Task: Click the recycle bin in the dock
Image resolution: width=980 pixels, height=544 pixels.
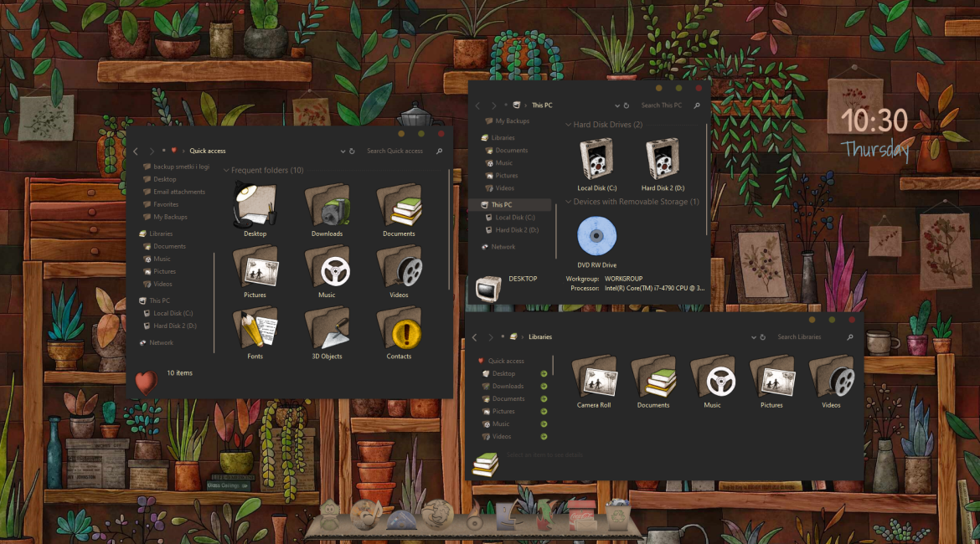Action: point(618,516)
